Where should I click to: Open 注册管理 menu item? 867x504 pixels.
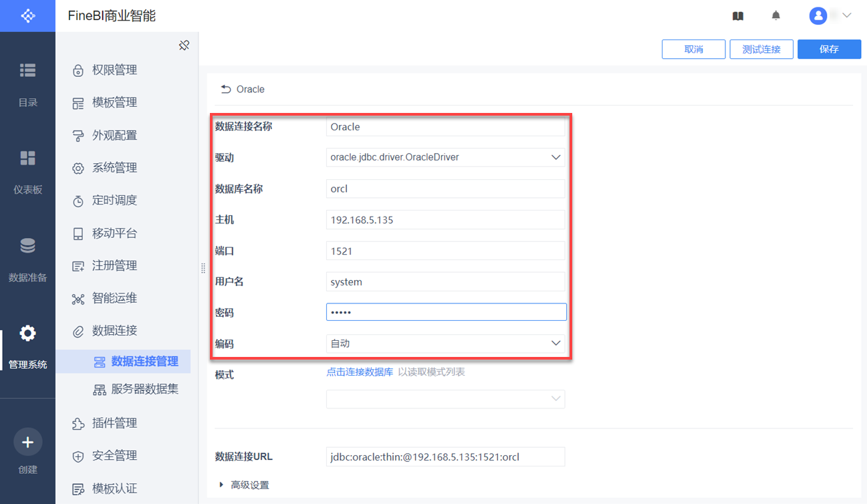click(x=114, y=265)
